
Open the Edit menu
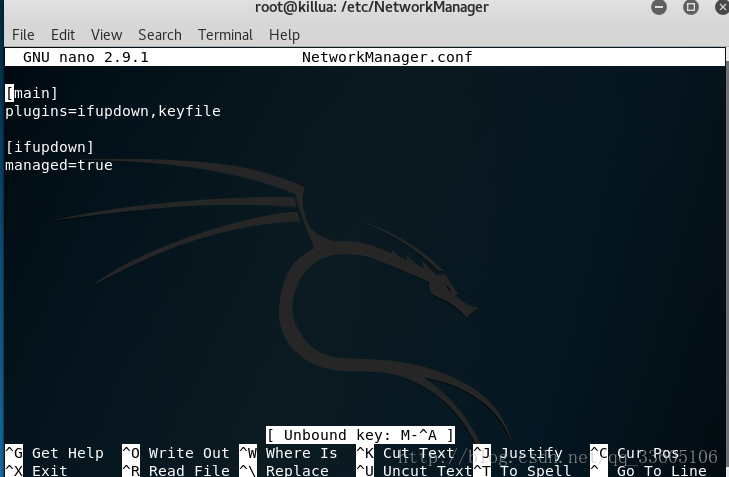pyautogui.click(x=63, y=35)
